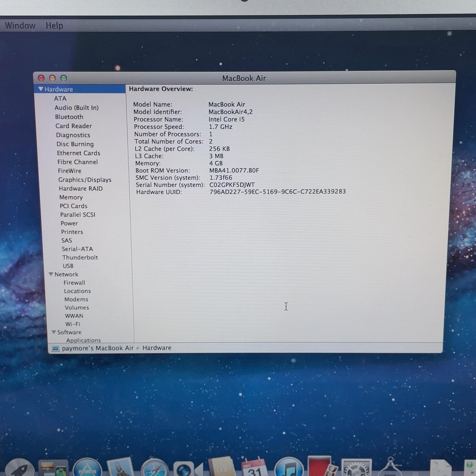Minimize the MacBook Air window
The height and width of the screenshot is (476, 476).
[x=52, y=78]
